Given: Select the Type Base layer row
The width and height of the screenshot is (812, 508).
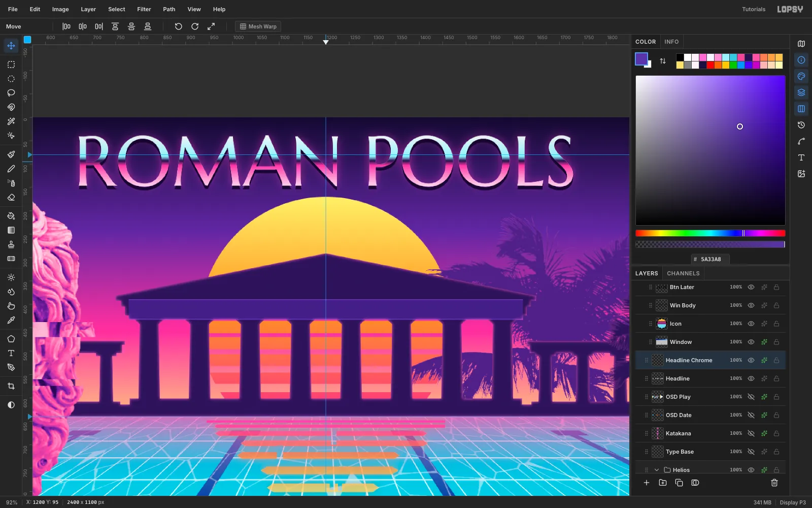Looking at the screenshot, I should [x=710, y=452].
